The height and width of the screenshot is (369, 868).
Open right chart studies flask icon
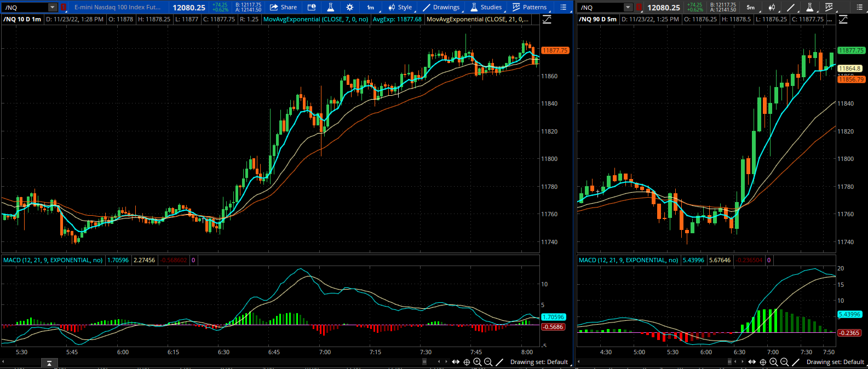click(x=810, y=8)
